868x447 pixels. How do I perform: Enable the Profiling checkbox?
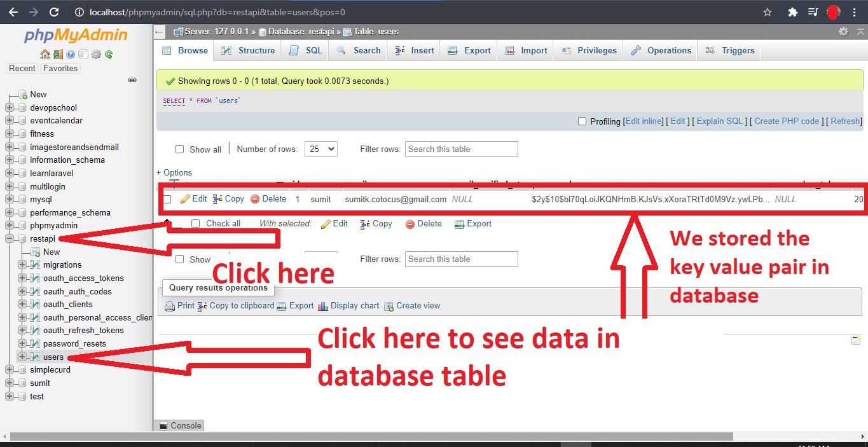tap(582, 121)
